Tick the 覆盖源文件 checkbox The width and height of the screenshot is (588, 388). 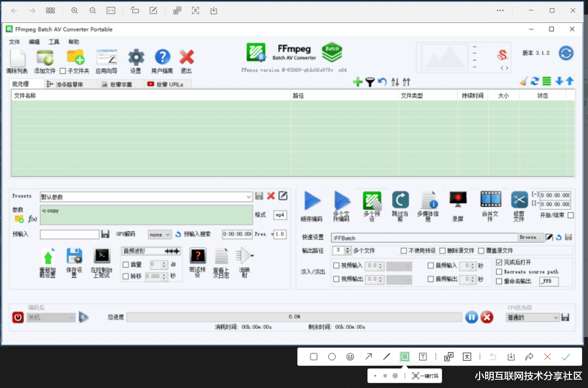coord(481,250)
